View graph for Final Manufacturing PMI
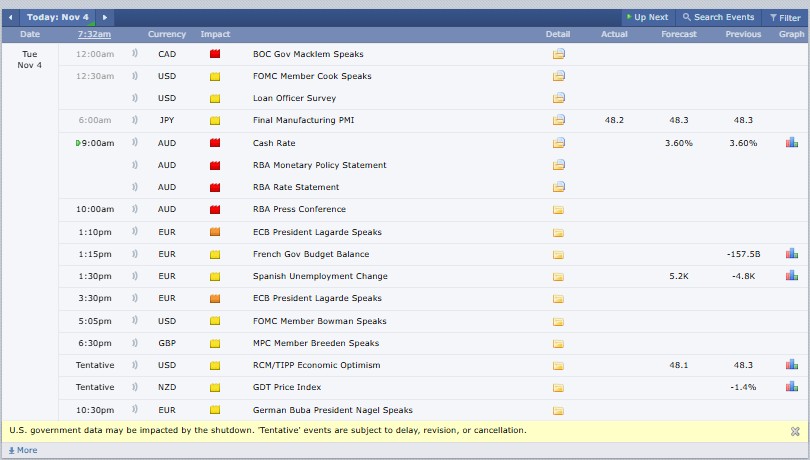The height and width of the screenshot is (460, 810). click(x=791, y=120)
